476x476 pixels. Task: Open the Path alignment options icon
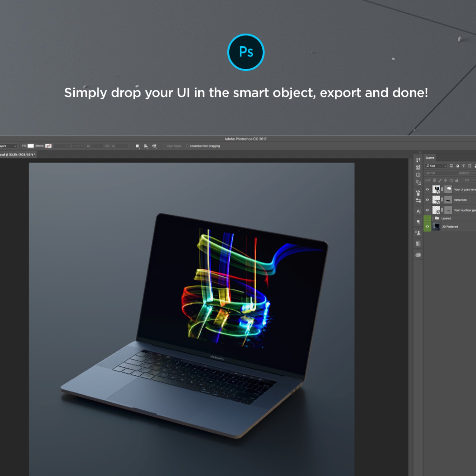(x=146, y=146)
